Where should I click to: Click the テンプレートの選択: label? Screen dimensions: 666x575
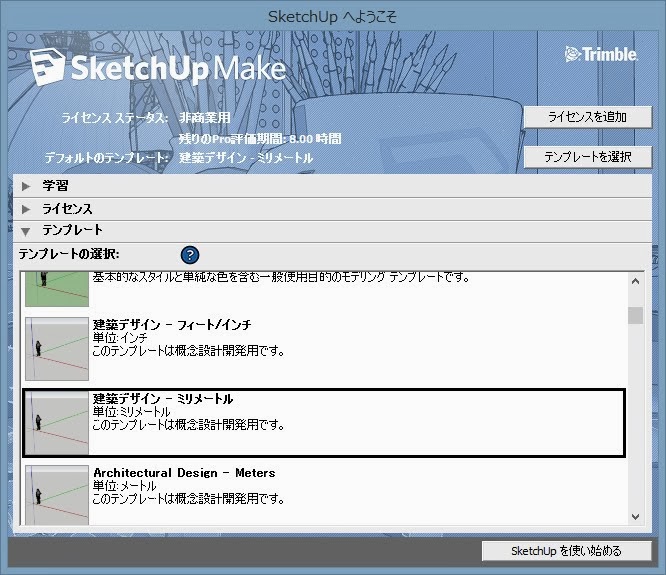coord(69,254)
